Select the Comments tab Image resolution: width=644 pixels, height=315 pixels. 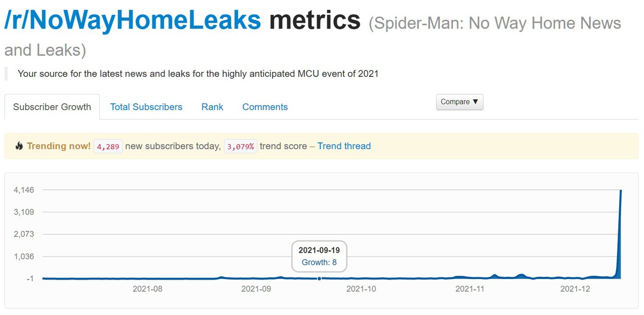pos(265,107)
